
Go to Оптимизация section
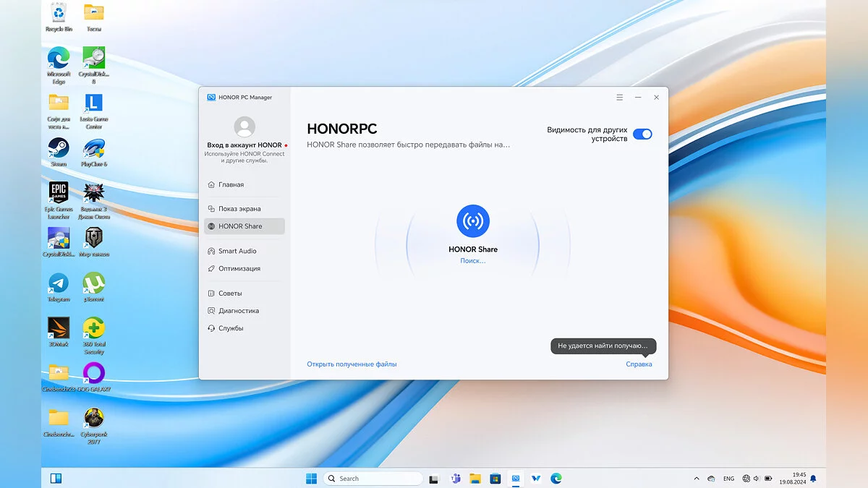pos(239,268)
